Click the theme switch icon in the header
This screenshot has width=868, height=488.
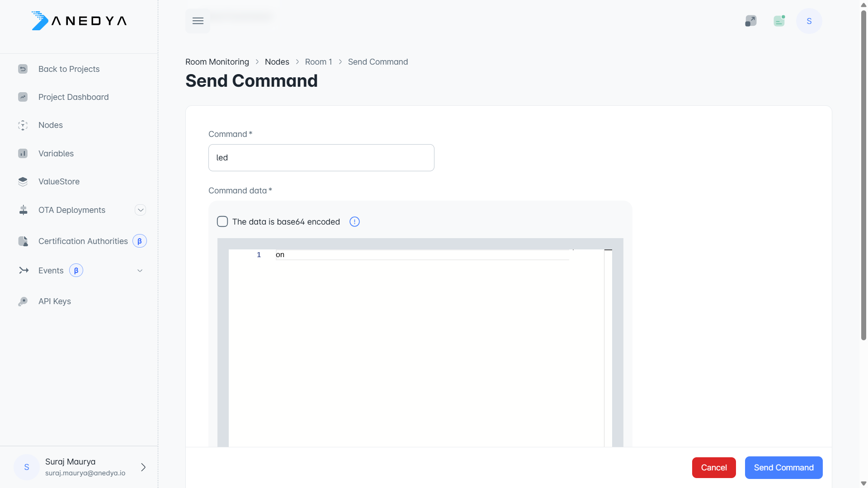pos(750,21)
